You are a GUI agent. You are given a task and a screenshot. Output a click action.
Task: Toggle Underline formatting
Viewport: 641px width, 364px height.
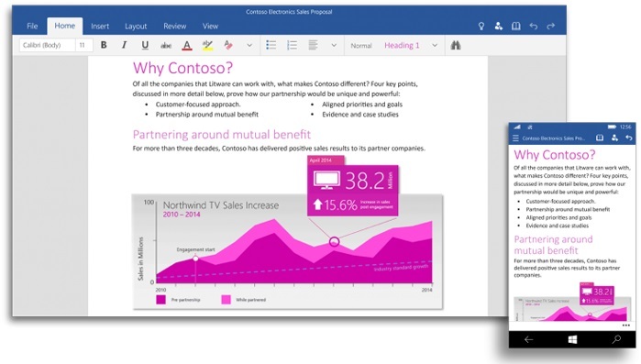tap(145, 45)
